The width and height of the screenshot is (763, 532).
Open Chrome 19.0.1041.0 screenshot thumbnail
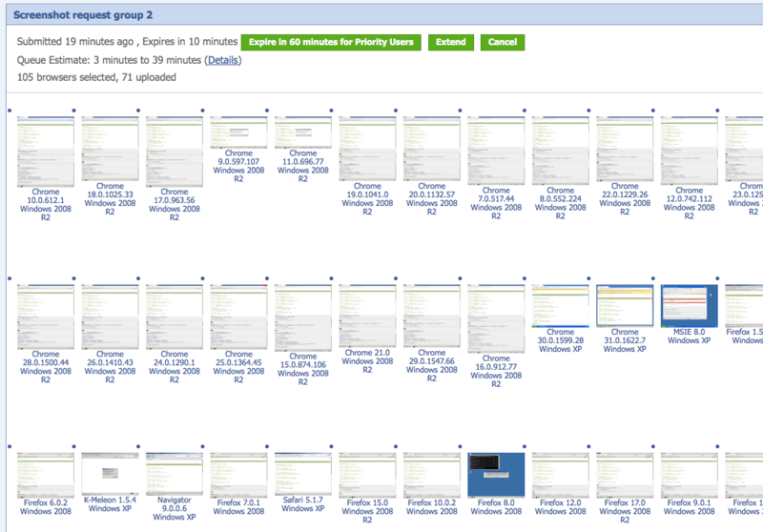(367, 149)
